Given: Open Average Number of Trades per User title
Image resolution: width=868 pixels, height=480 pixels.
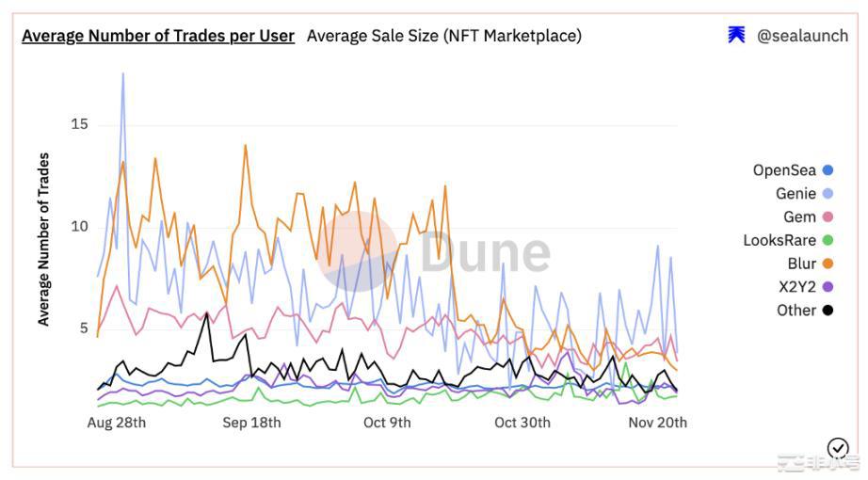Looking at the screenshot, I should pyautogui.click(x=157, y=36).
